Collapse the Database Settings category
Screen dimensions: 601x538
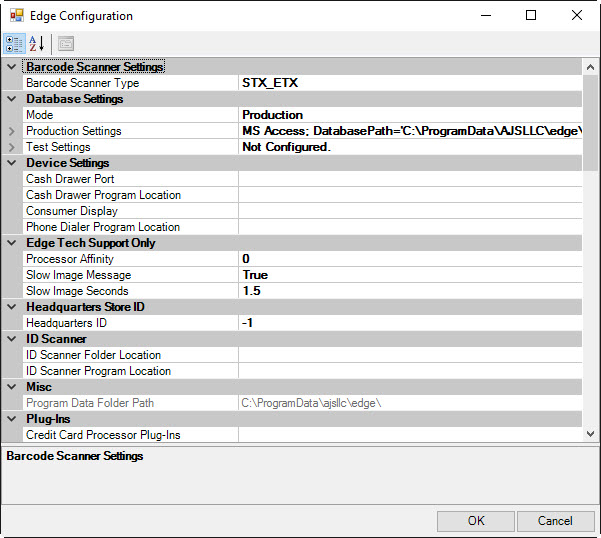12,99
